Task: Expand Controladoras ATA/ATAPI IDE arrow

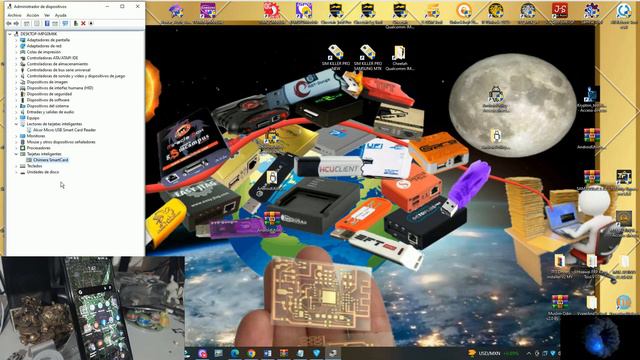Action: tap(16, 58)
